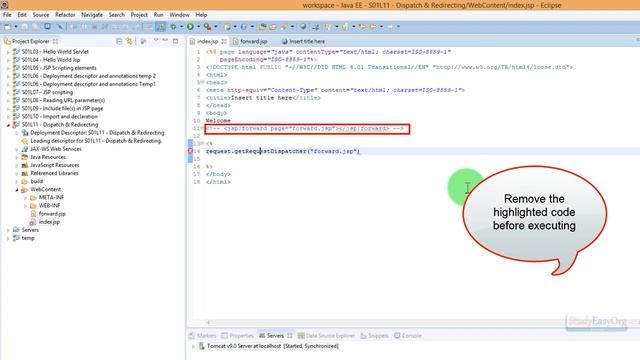Expand the META-INF folder
Screen dimensions: 640x360
pyautogui.click(x=25, y=198)
